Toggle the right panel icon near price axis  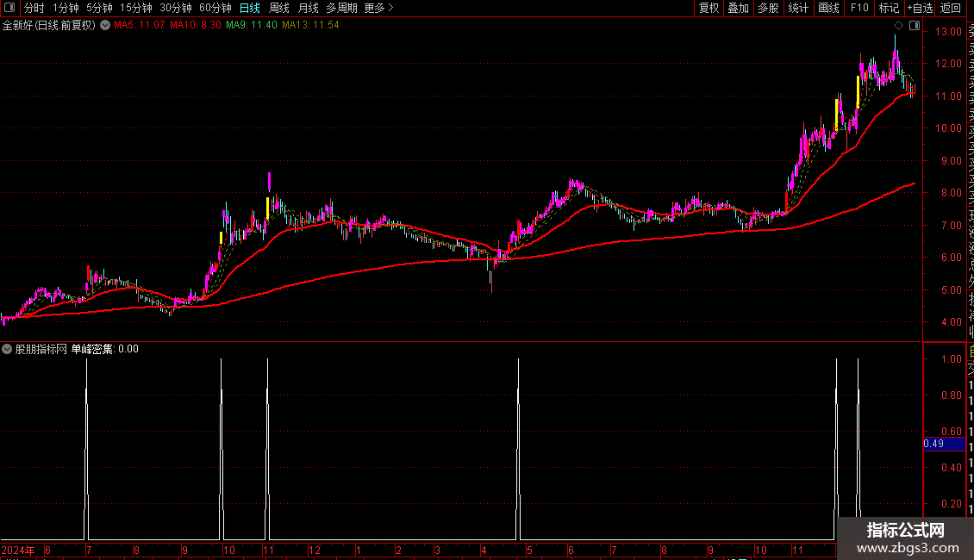click(915, 26)
